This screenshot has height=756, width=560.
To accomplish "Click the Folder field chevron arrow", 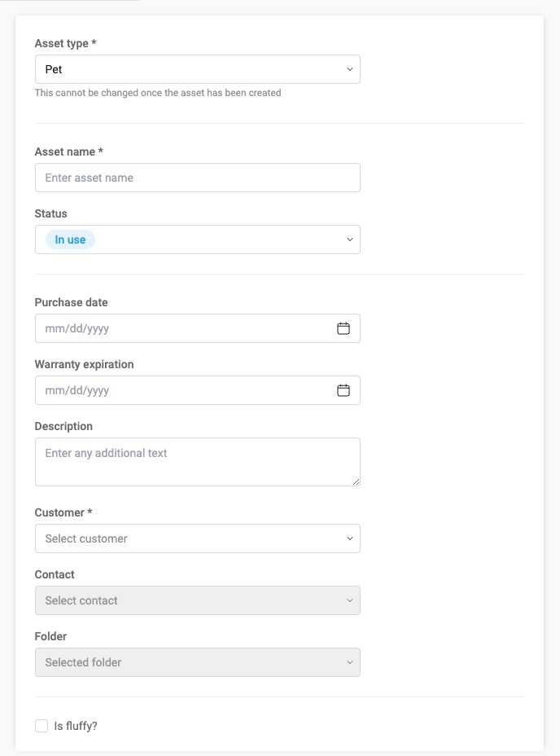I will click(350, 662).
